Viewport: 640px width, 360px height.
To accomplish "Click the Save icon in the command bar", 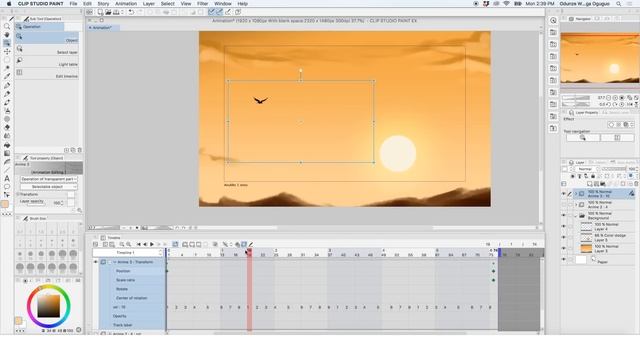I will [x=116, y=12].
